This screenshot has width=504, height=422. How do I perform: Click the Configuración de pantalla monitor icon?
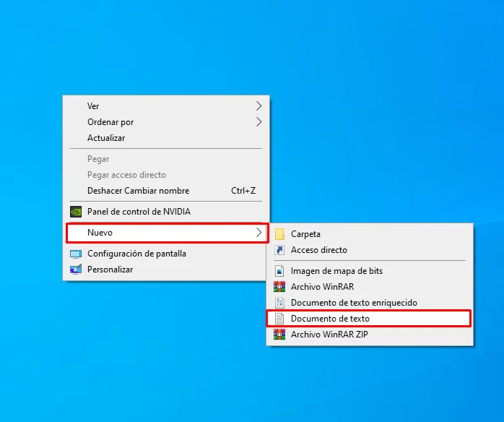click(x=76, y=254)
